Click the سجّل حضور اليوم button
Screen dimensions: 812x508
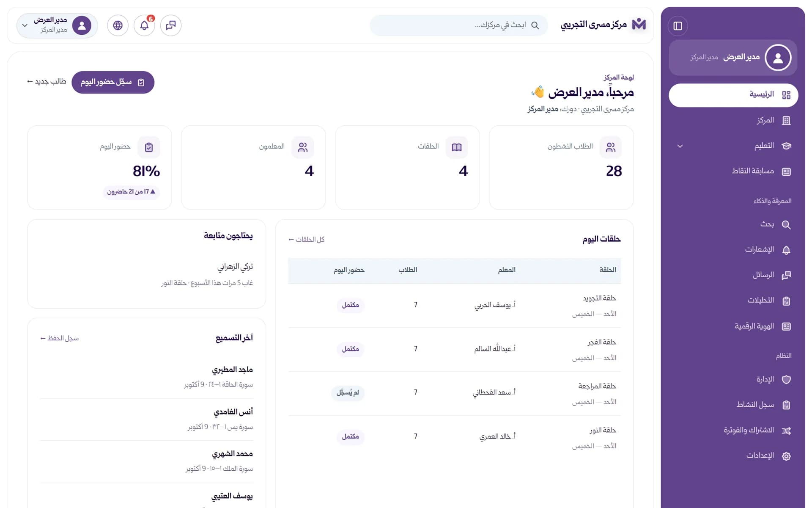click(113, 82)
